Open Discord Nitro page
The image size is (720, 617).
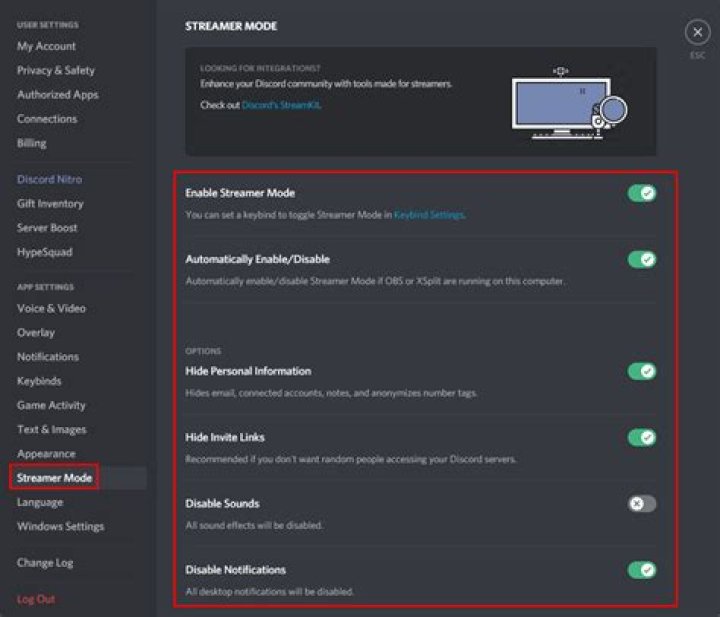(x=50, y=179)
